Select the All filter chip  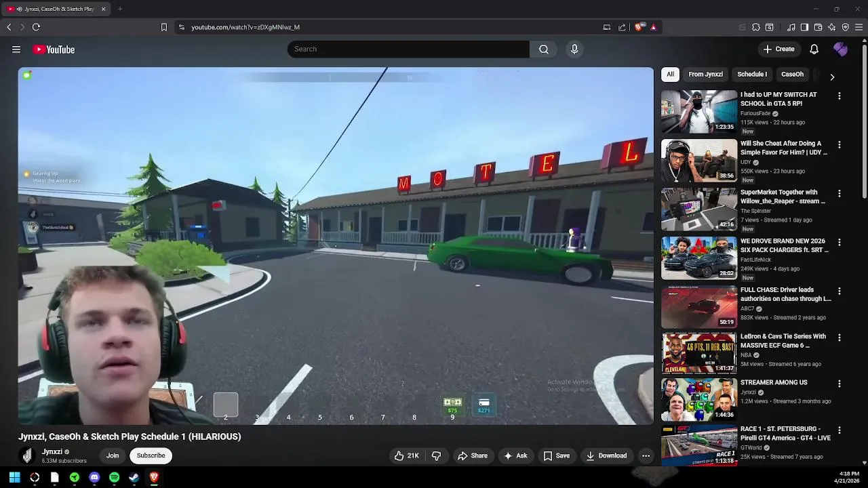pos(670,75)
